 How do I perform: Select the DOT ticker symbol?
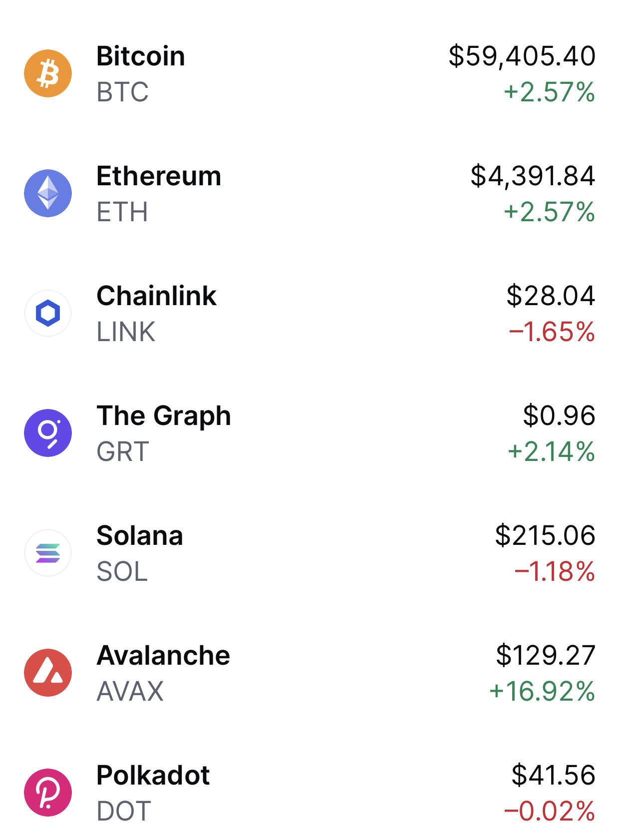point(124,811)
